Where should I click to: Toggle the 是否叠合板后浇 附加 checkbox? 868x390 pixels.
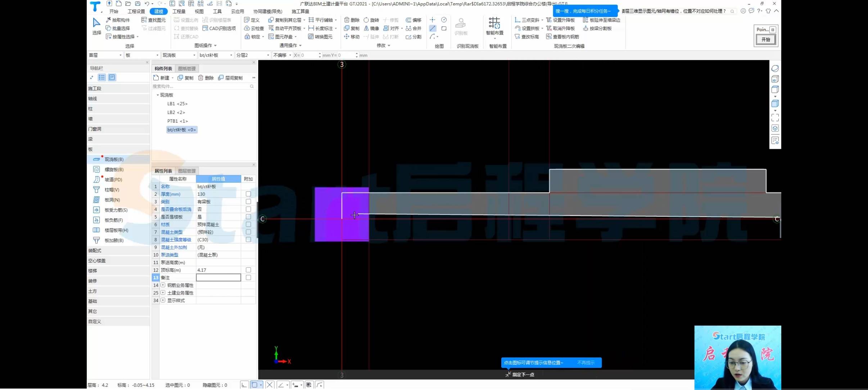pos(248,209)
